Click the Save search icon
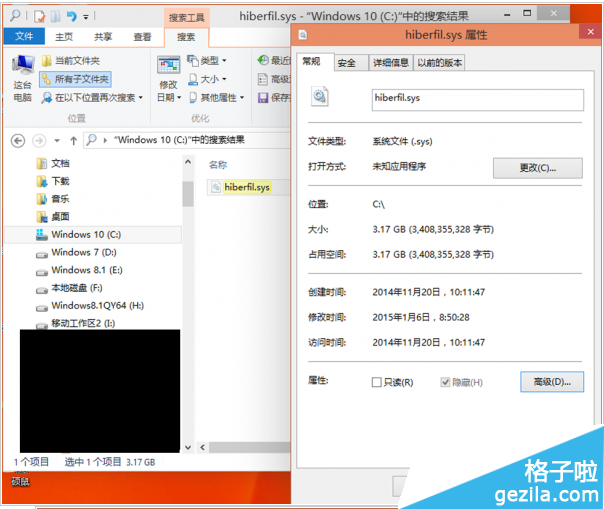604x509 pixels. 263,98
